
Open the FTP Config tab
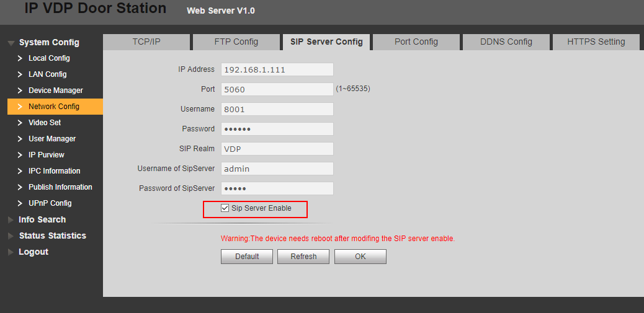point(236,42)
